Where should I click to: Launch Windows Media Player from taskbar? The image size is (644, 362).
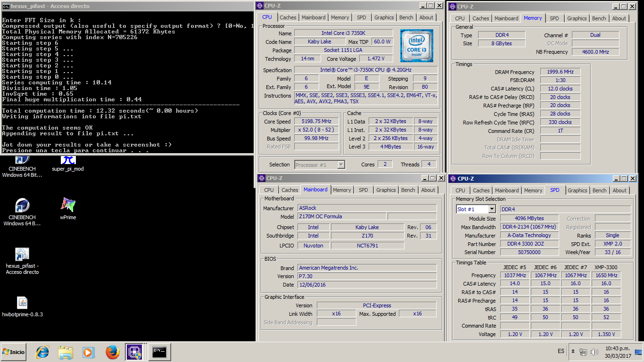pyautogui.click(x=88, y=352)
